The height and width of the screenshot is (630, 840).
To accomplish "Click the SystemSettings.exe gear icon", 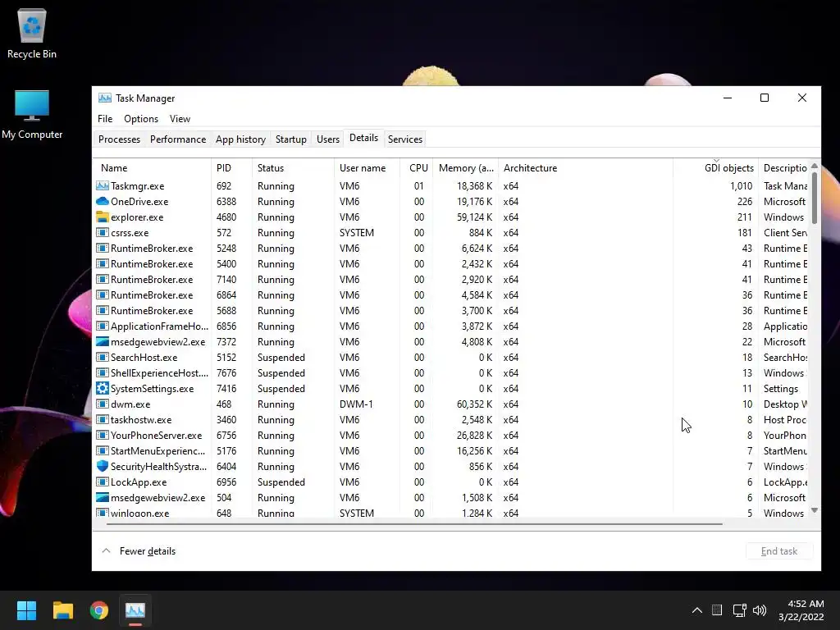I will tap(103, 388).
